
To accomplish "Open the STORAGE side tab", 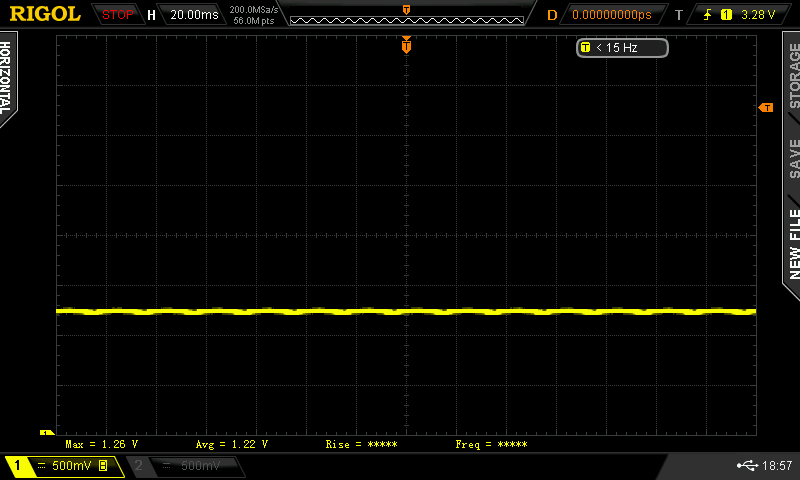I will pos(793,75).
